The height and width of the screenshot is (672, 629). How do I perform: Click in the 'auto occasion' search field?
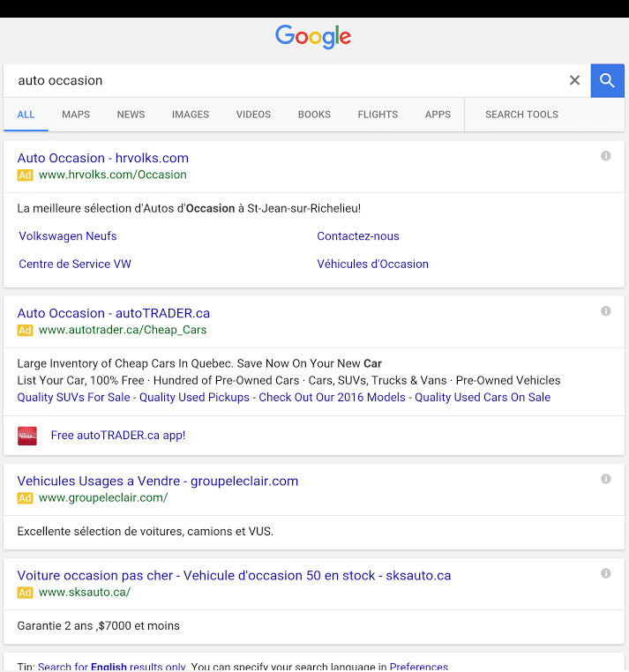click(282, 80)
